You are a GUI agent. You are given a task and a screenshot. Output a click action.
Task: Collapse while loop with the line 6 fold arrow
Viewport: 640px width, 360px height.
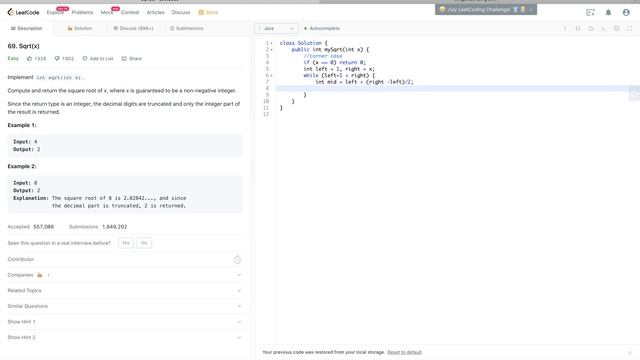click(x=272, y=76)
